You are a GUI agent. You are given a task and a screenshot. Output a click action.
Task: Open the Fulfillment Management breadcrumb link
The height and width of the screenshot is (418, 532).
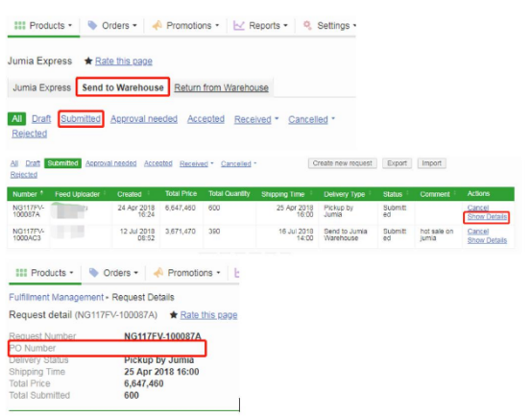tap(56, 298)
